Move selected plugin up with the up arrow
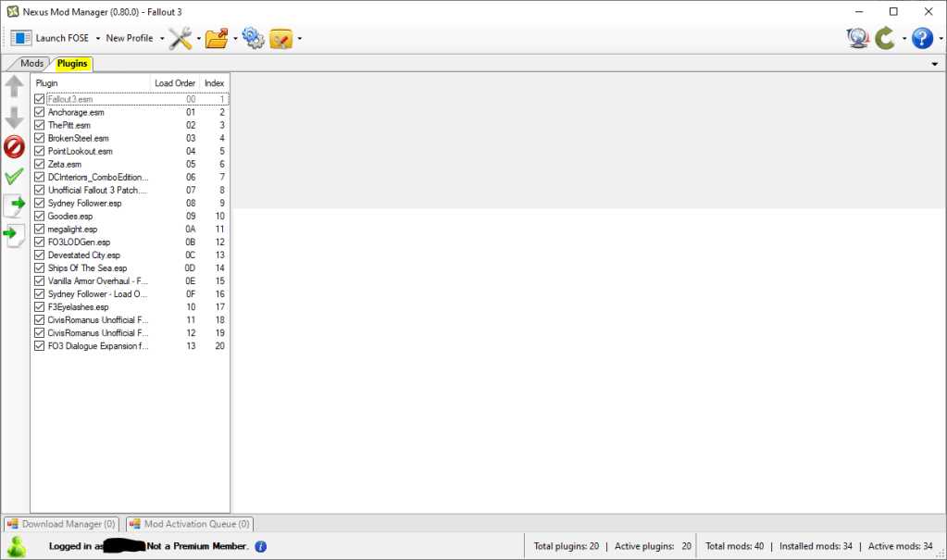The image size is (947, 560). (15, 87)
